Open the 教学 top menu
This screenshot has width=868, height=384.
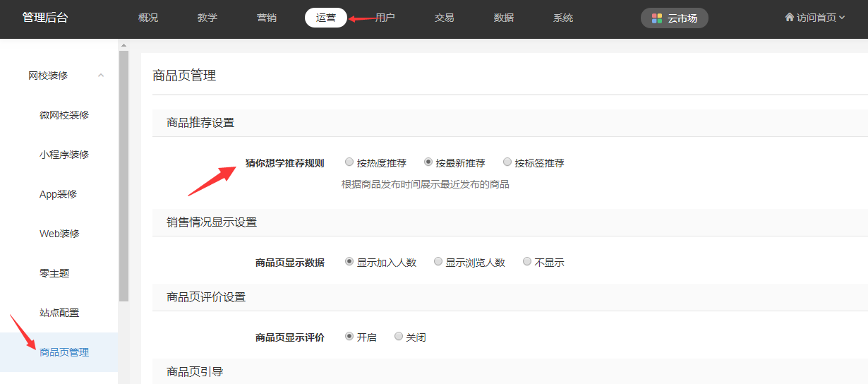pyautogui.click(x=207, y=18)
